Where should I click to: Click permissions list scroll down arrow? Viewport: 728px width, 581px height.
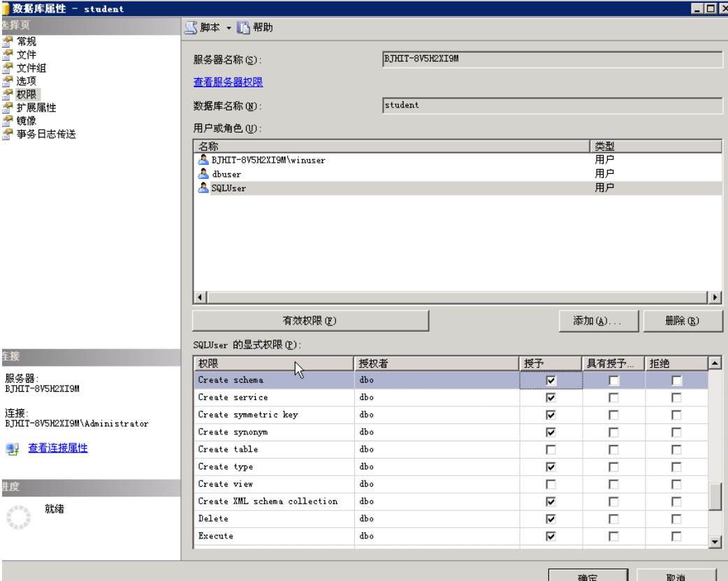click(x=715, y=541)
